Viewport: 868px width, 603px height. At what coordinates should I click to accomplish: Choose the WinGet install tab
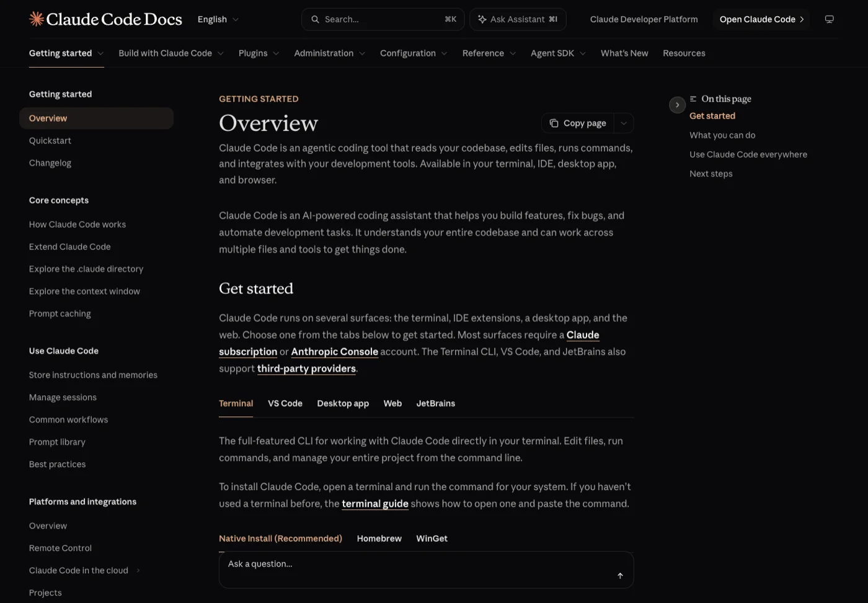432,538
